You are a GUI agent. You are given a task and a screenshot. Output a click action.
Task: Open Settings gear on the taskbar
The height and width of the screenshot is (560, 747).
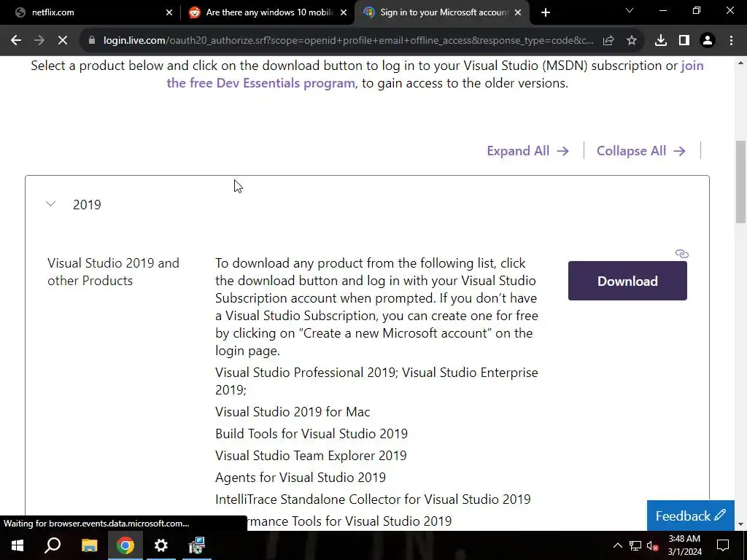pyautogui.click(x=161, y=545)
